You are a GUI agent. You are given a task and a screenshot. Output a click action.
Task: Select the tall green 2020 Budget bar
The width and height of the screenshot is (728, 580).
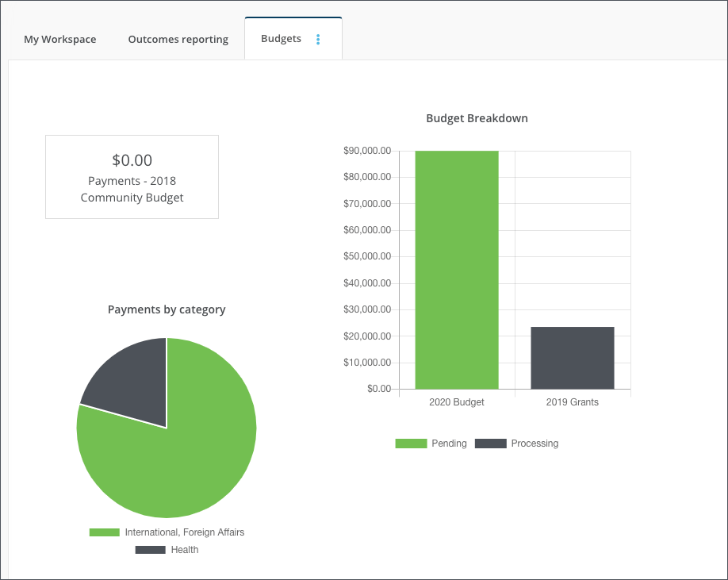(x=456, y=270)
